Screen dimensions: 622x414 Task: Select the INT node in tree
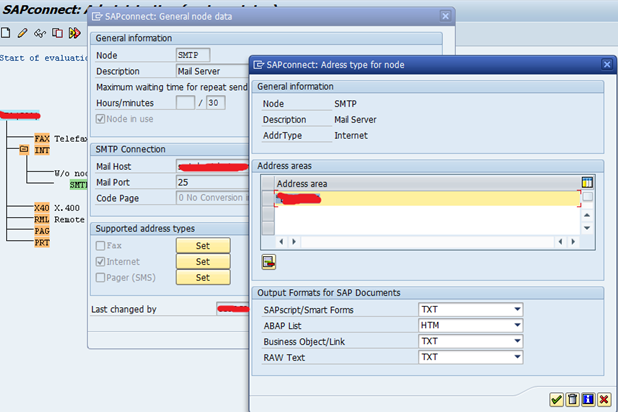click(x=42, y=150)
